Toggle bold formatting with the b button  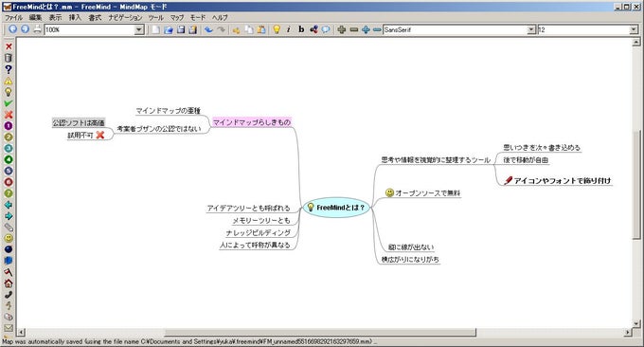click(301, 29)
